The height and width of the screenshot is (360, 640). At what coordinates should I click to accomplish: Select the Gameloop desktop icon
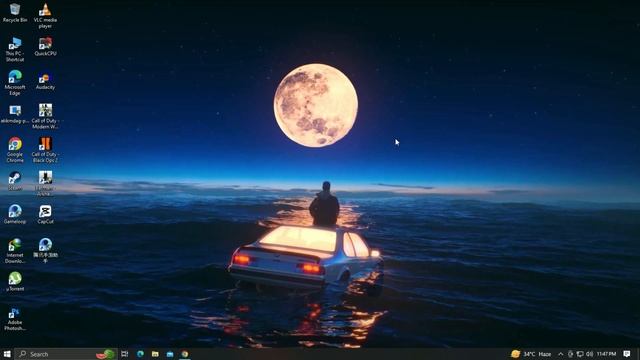coord(15,214)
